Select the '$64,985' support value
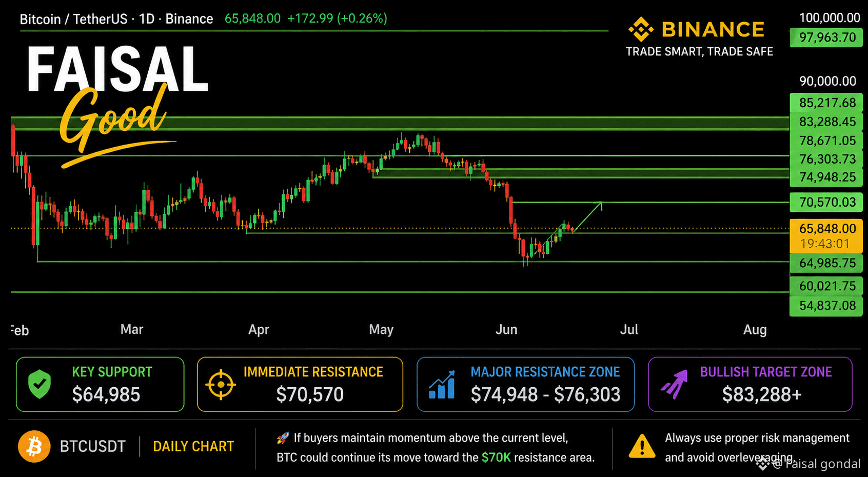 106,394
